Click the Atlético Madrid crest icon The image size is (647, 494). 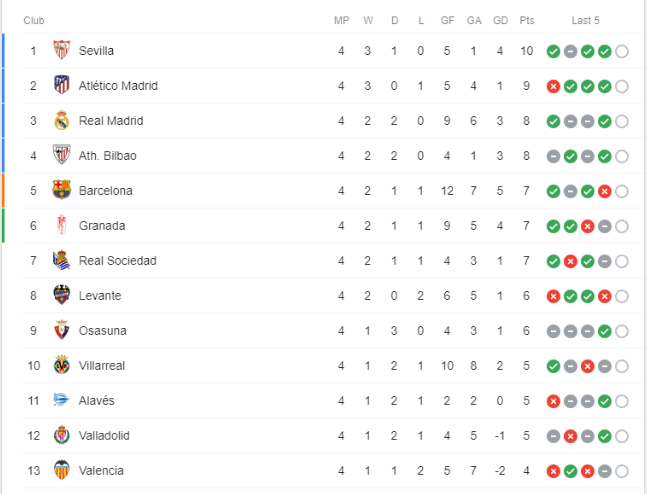[x=62, y=86]
